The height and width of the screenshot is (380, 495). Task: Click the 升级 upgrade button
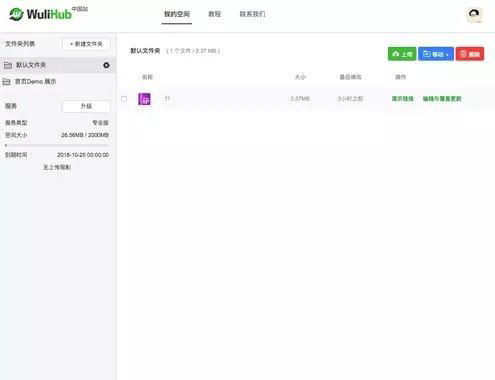coord(86,106)
